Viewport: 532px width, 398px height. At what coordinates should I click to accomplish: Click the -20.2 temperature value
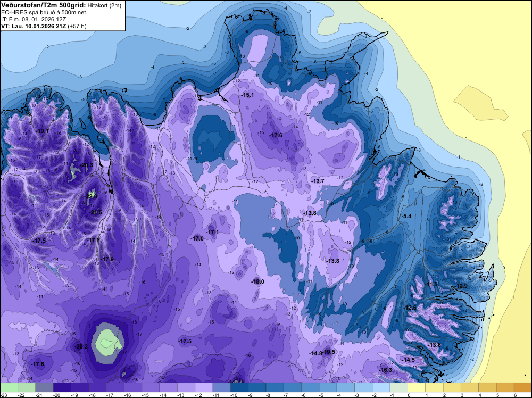click(81, 346)
